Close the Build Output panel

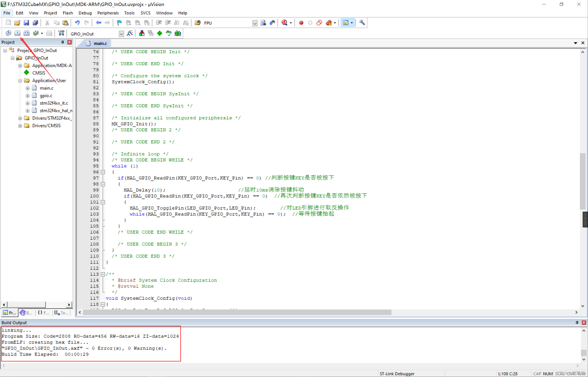pos(584,323)
